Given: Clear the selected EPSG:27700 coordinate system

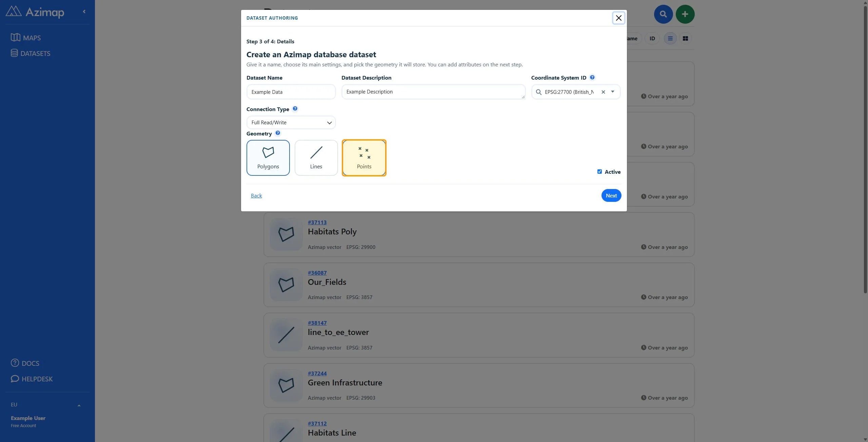Looking at the screenshot, I should (603, 92).
